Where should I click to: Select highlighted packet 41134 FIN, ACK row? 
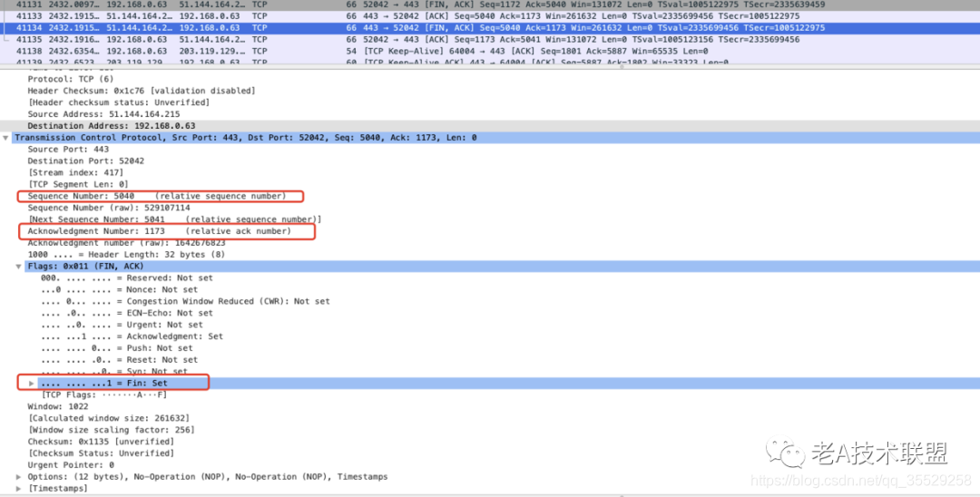[x=490, y=27]
